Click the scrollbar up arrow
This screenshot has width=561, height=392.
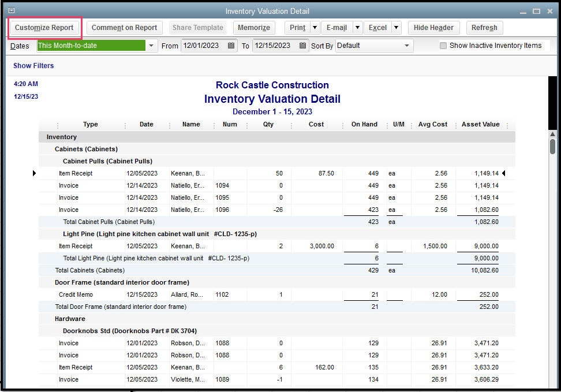[x=552, y=133]
